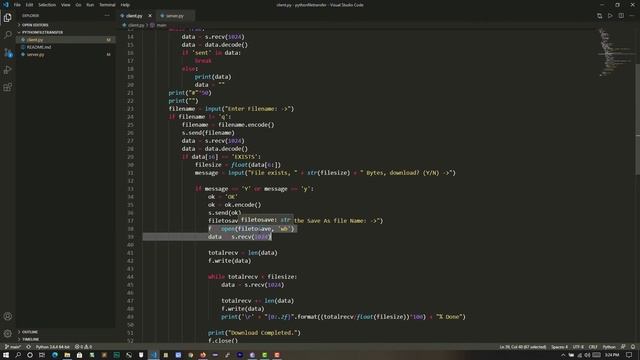Open the View menu

coord(66,5)
